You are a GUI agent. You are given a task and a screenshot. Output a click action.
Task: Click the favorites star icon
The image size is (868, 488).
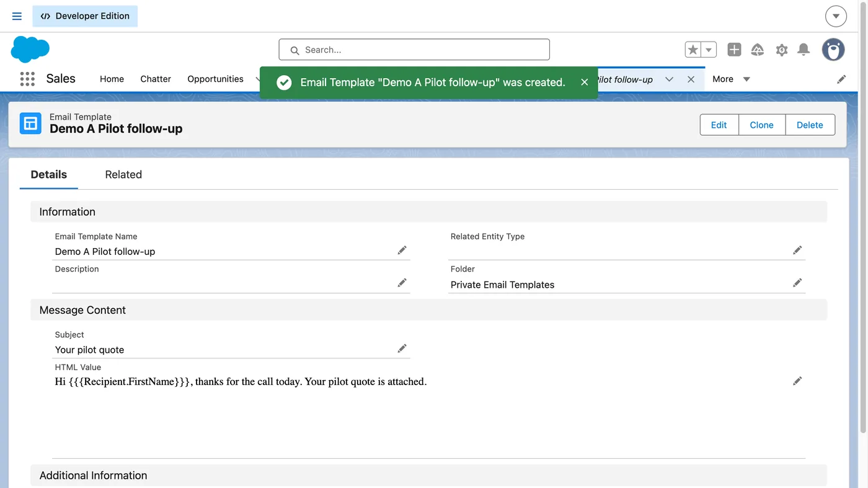pyautogui.click(x=693, y=50)
